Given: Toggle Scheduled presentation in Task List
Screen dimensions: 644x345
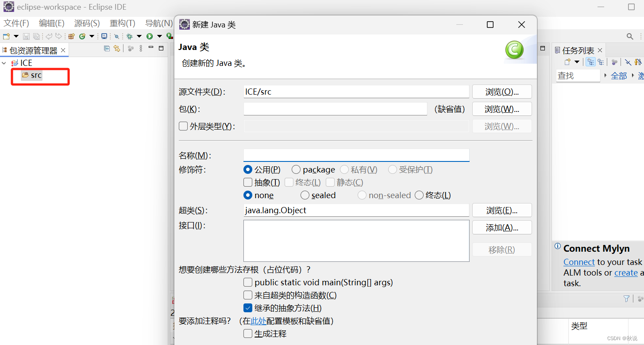Looking at the screenshot, I should pos(601,62).
